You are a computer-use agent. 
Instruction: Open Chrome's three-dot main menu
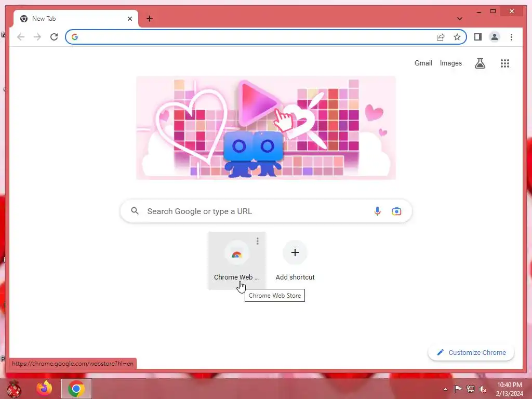tap(511, 37)
